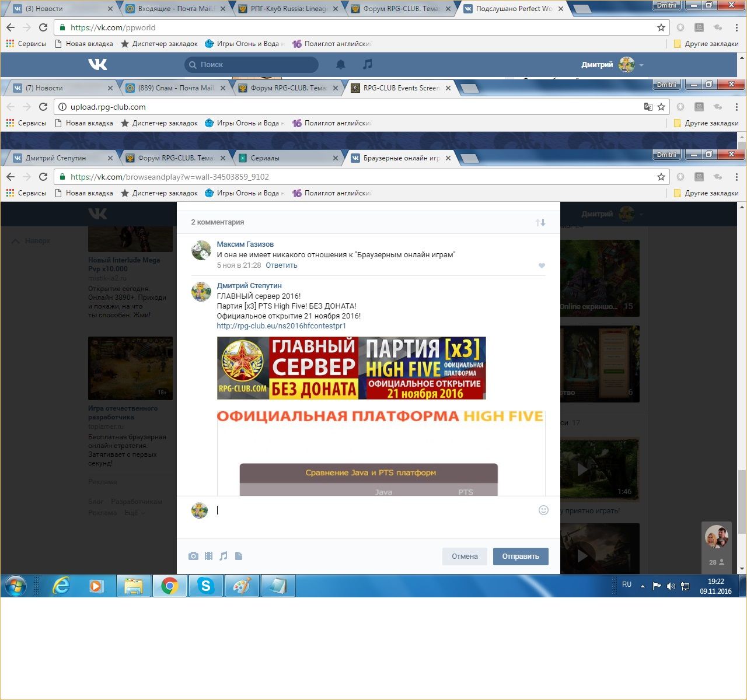Go back in the browseandplay window
Image resolution: width=747 pixels, height=700 pixels.
click(11, 177)
